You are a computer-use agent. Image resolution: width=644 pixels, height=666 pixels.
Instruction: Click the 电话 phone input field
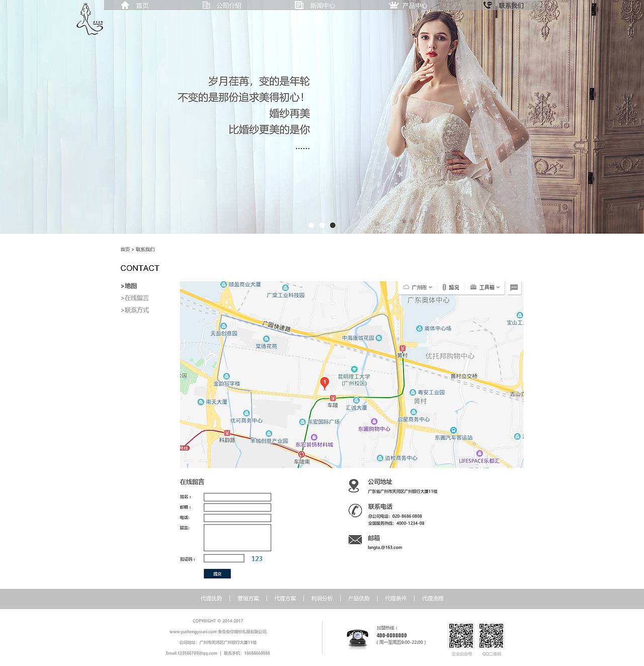(237, 518)
